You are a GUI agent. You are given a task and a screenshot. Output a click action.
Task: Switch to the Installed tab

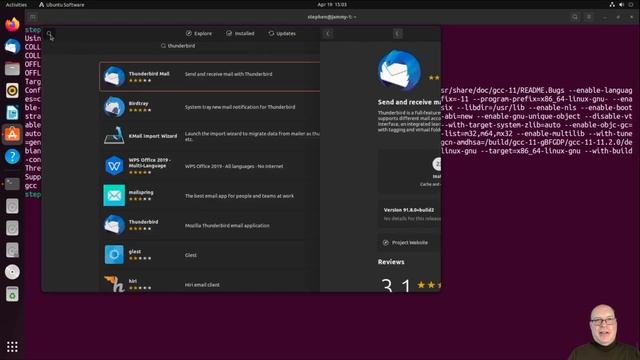point(240,33)
